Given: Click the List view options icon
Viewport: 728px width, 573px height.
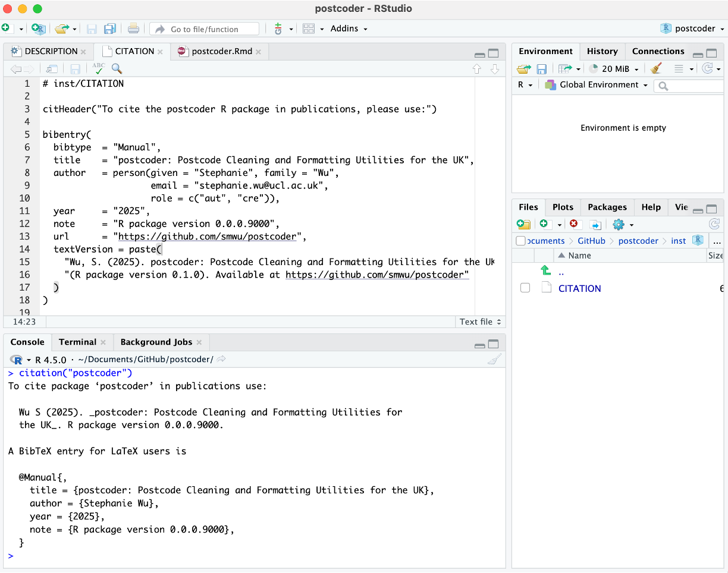Looking at the screenshot, I should click(683, 69).
